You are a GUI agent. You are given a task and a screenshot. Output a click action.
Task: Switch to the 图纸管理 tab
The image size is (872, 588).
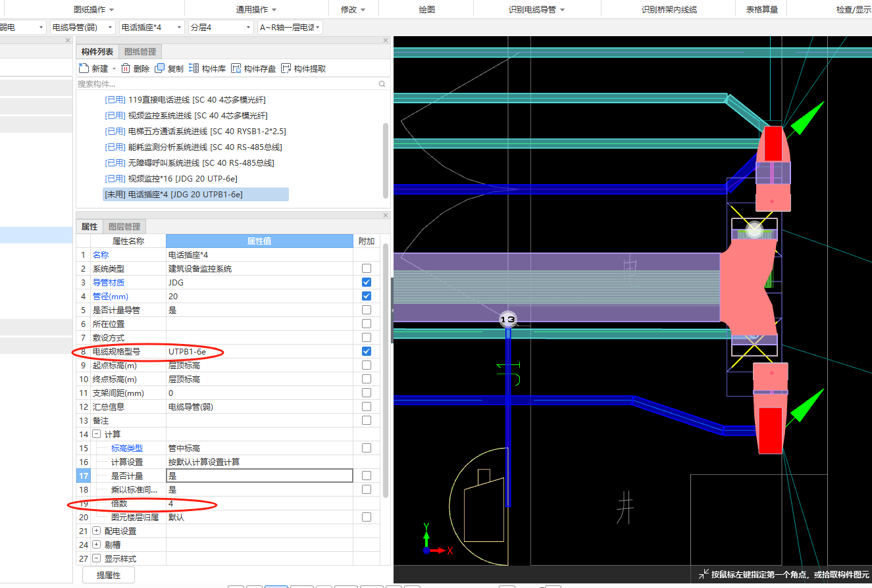[x=140, y=52]
